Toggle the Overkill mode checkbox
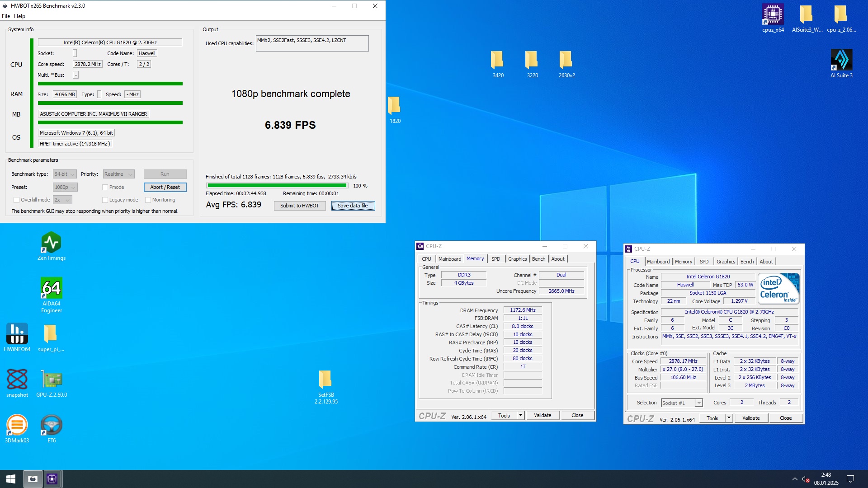The width and height of the screenshot is (868, 488). 16,200
